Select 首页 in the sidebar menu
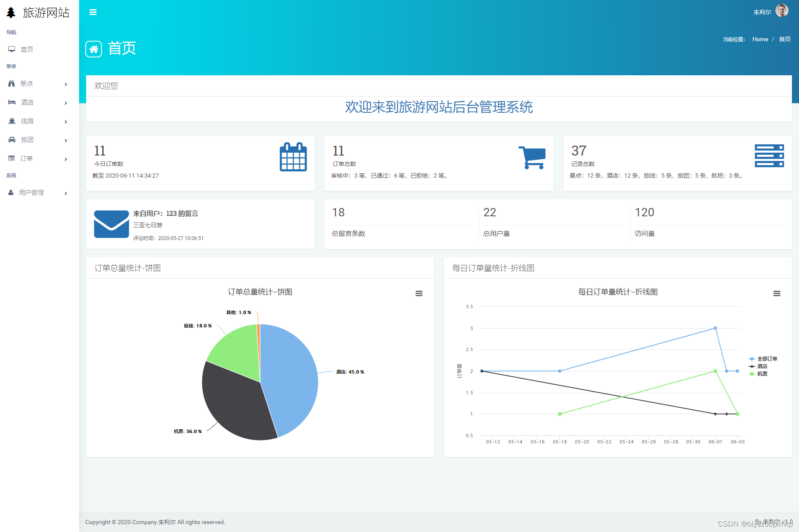This screenshot has width=799, height=532. click(x=27, y=49)
